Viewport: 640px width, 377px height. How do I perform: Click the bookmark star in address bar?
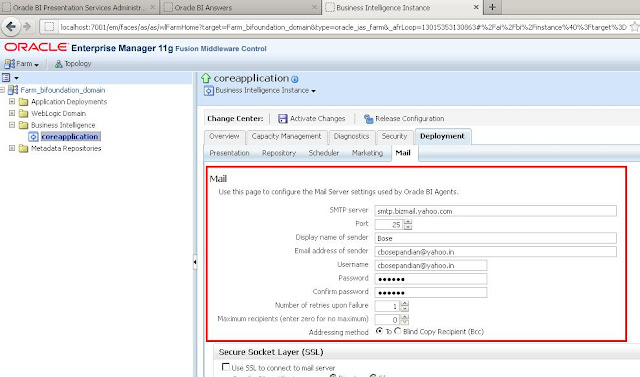coord(634,27)
